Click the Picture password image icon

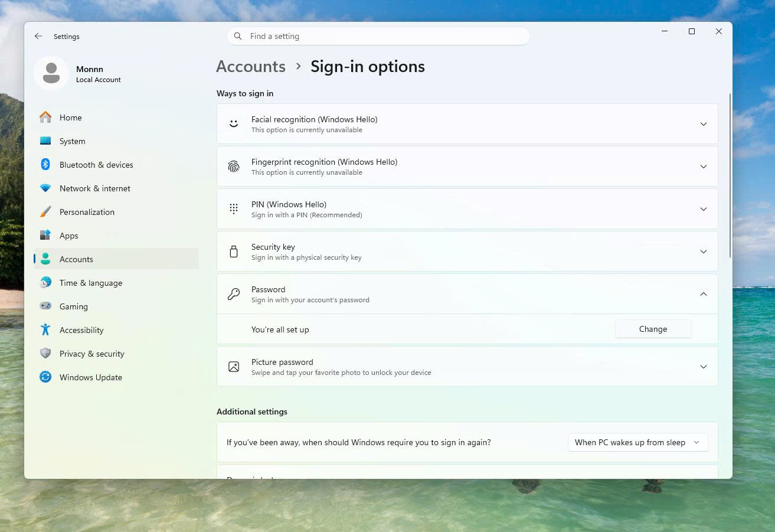point(234,367)
